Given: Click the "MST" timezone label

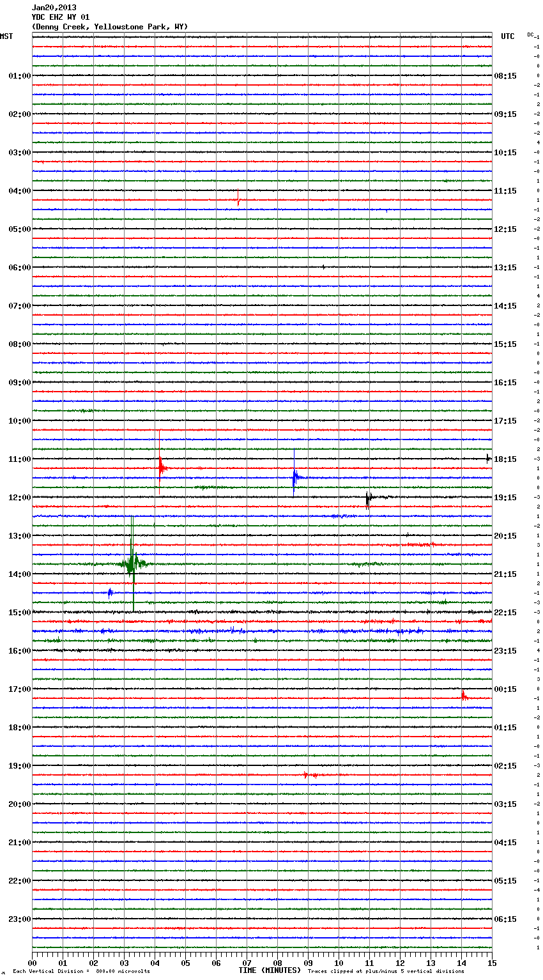Looking at the screenshot, I should pyautogui.click(x=6, y=36).
